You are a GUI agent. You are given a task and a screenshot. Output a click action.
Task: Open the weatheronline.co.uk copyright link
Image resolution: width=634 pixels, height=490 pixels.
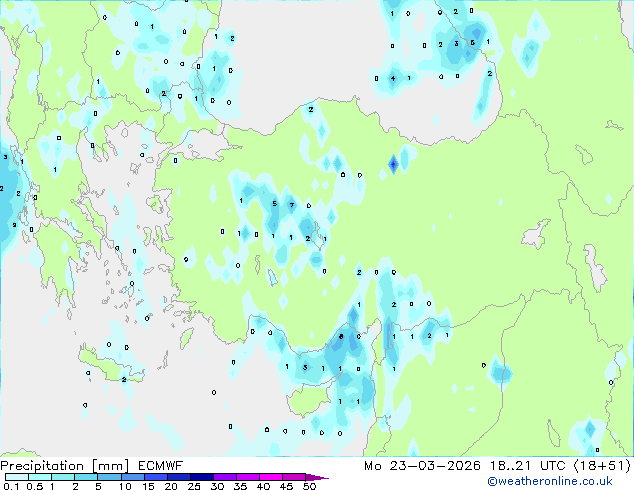[x=550, y=481]
